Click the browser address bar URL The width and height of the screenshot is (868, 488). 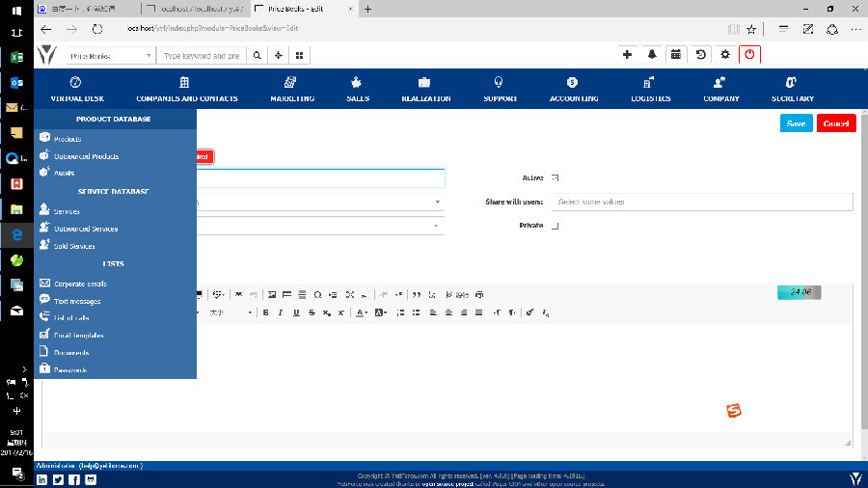click(212, 28)
